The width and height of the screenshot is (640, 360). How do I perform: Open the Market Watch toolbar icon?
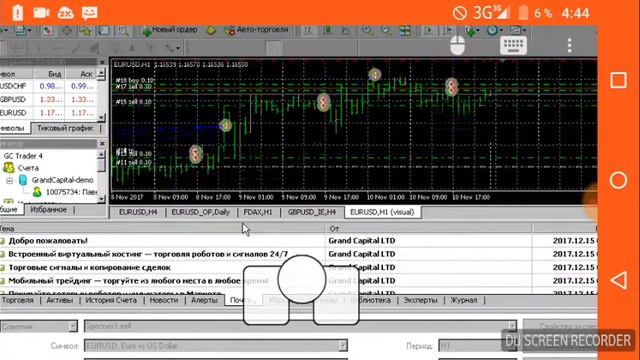47,30
